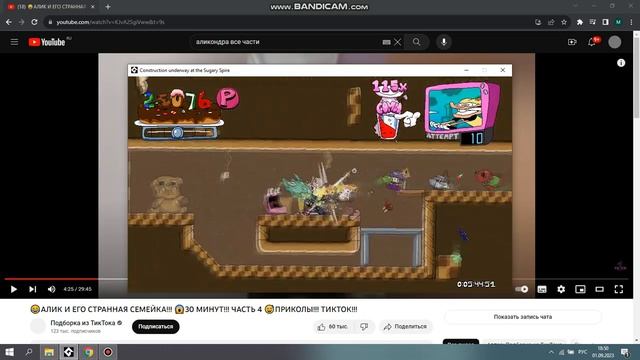Enable miniplayer mode
The width and height of the screenshot is (640, 360).
[x=580, y=289]
